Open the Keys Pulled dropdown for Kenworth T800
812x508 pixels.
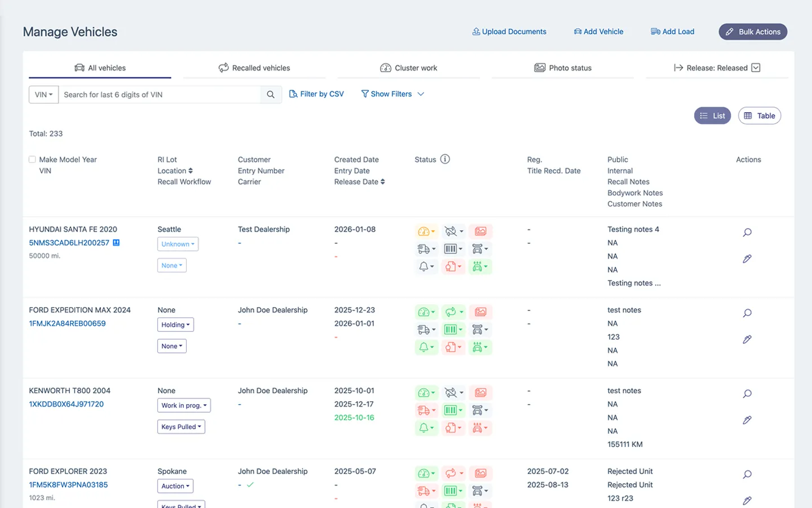[181, 427]
